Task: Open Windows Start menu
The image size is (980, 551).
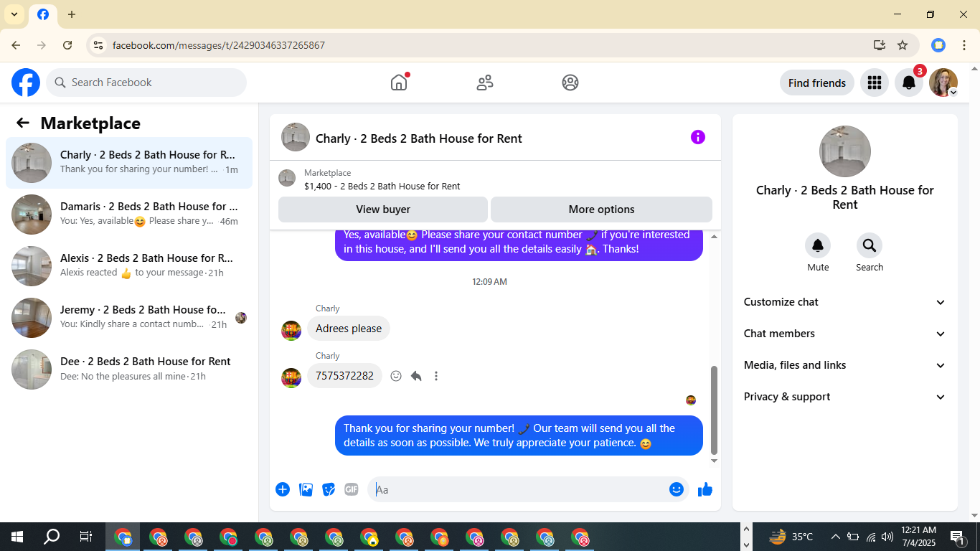Action: (x=17, y=537)
